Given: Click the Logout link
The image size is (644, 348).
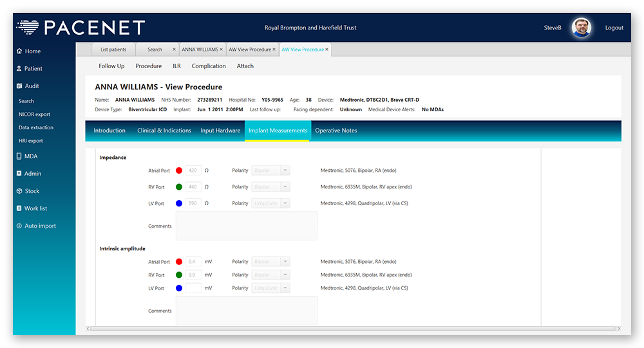Looking at the screenshot, I should coord(614,28).
